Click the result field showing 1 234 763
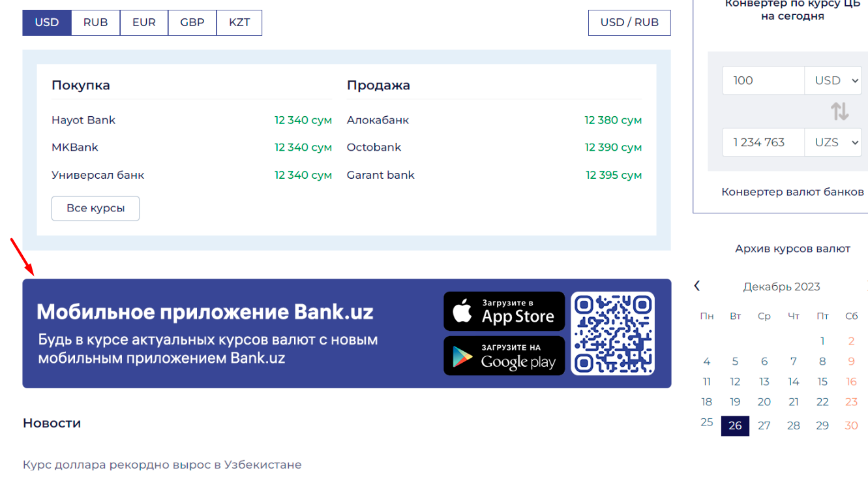The width and height of the screenshot is (868, 479). point(763,142)
